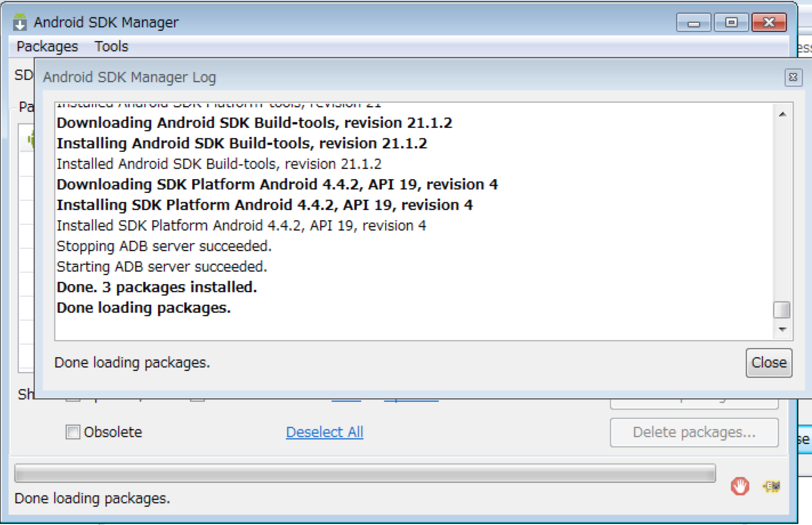
Task: Select 'Installing SDK Platform Android 4.4.2' line
Action: [x=265, y=205]
